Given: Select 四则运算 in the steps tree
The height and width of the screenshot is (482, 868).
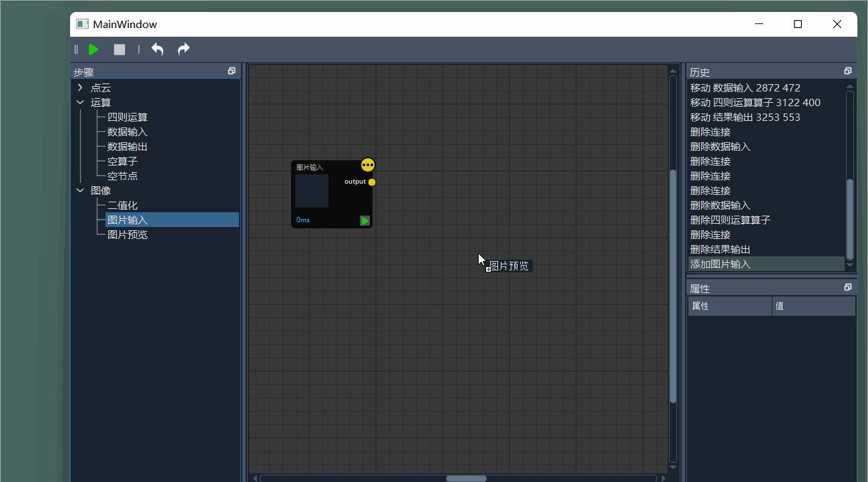Looking at the screenshot, I should click(x=128, y=117).
